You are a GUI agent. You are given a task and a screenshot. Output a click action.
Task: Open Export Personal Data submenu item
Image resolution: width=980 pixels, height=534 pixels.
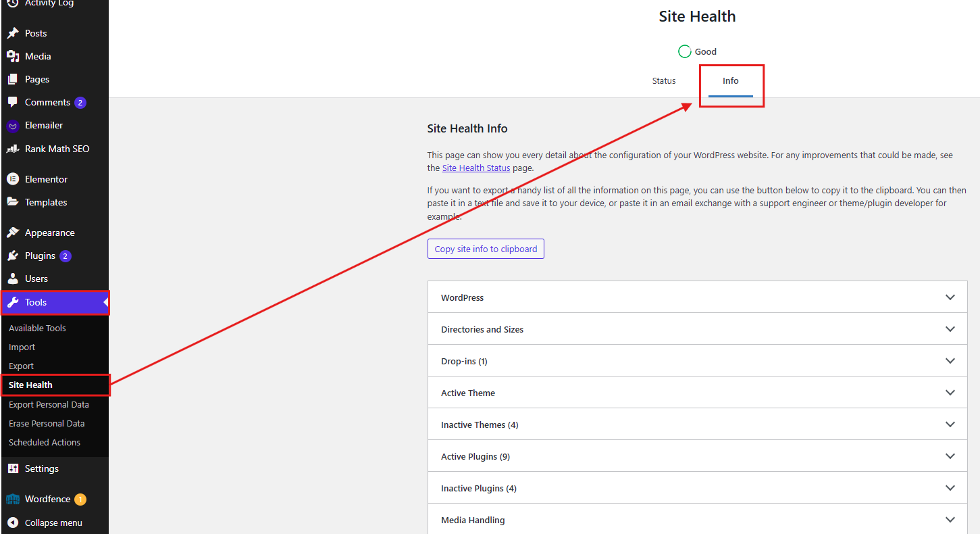pyautogui.click(x=49, y=404)
